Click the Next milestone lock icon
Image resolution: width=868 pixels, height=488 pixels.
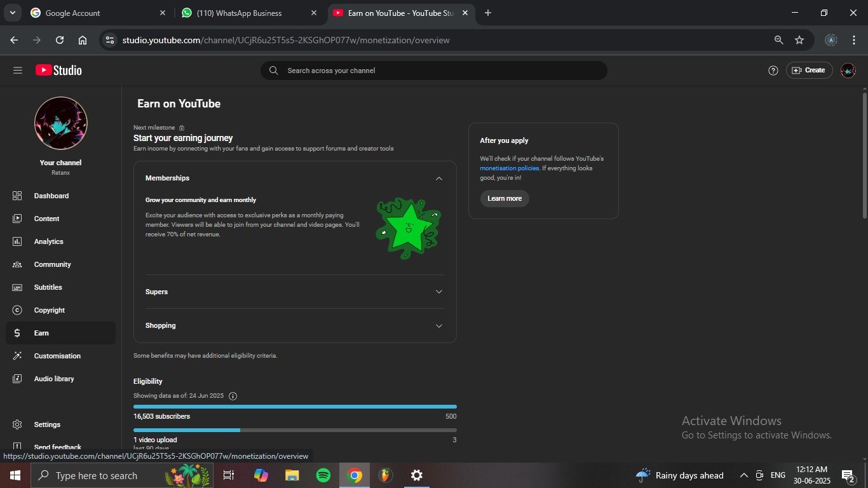coord(182,128)
